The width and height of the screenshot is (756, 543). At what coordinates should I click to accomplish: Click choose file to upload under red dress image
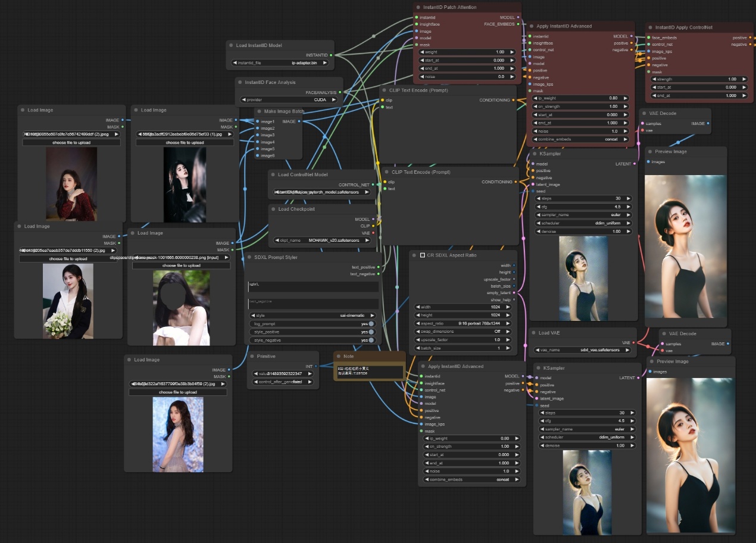71,143
